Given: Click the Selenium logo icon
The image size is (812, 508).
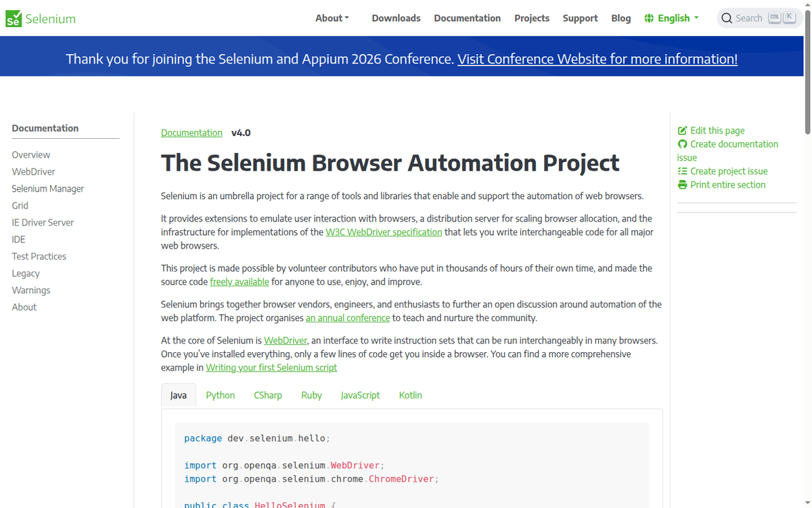Looking at the screenshot, I should click(x=14, y=19).
